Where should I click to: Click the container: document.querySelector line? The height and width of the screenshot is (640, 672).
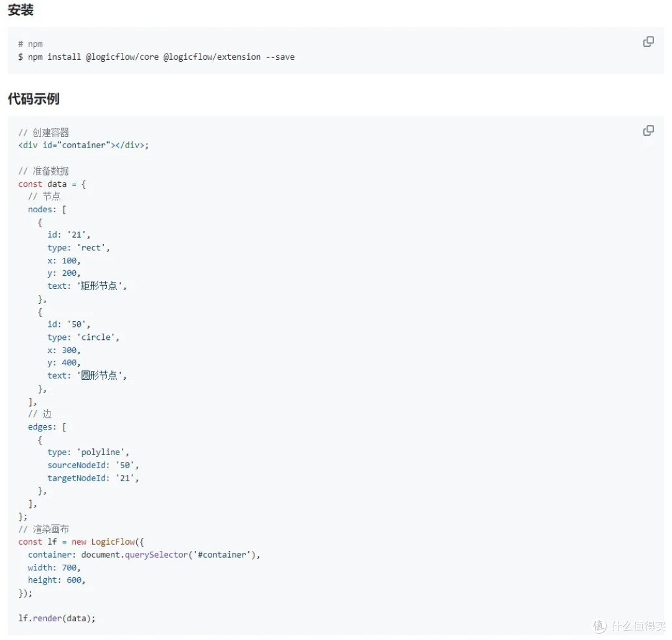[x=144, y=554]
